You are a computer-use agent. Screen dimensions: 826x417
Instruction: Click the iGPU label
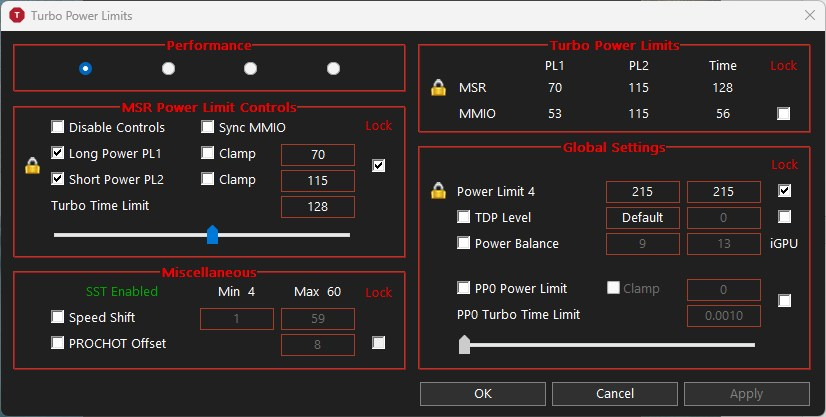coord(784,243)
